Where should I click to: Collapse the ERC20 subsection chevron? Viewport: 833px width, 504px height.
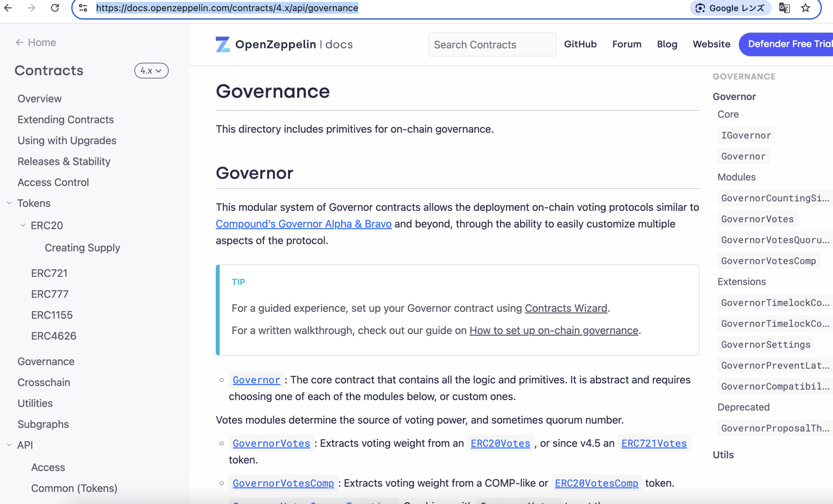(23, 225)
